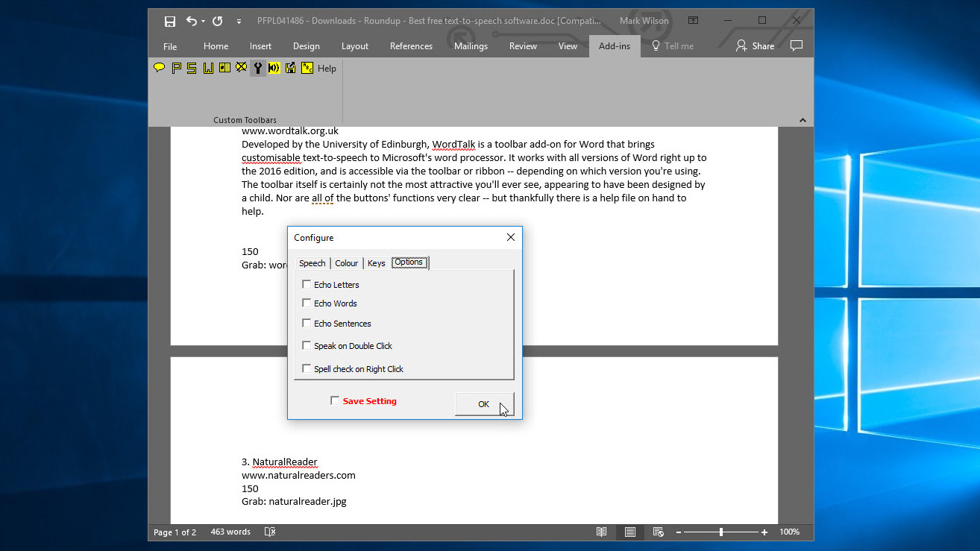Click the WordTalk configure wrench icon
This screenshot has width=980, height=551.
click(x=258, y=68)
